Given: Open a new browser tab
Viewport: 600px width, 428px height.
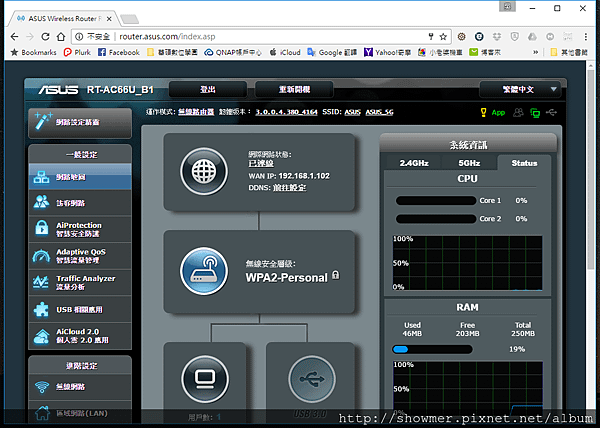Looking at the screenshot, I should tap(129, 19).
